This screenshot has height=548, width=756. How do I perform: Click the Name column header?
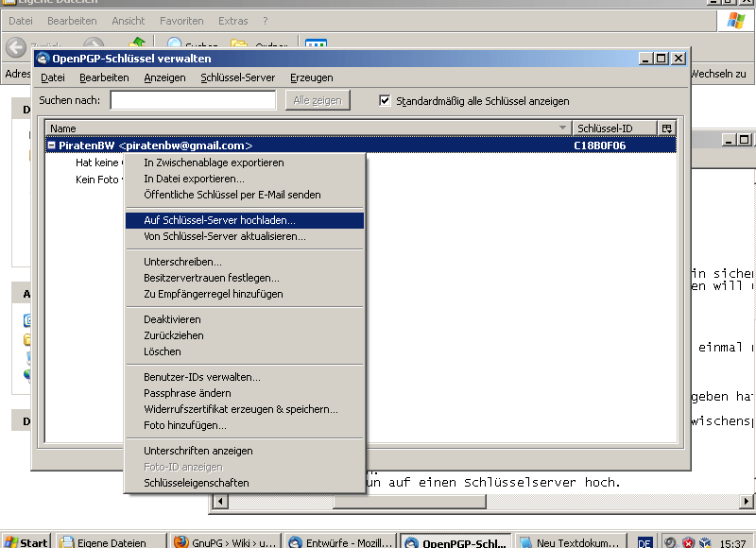coord(309,128)
